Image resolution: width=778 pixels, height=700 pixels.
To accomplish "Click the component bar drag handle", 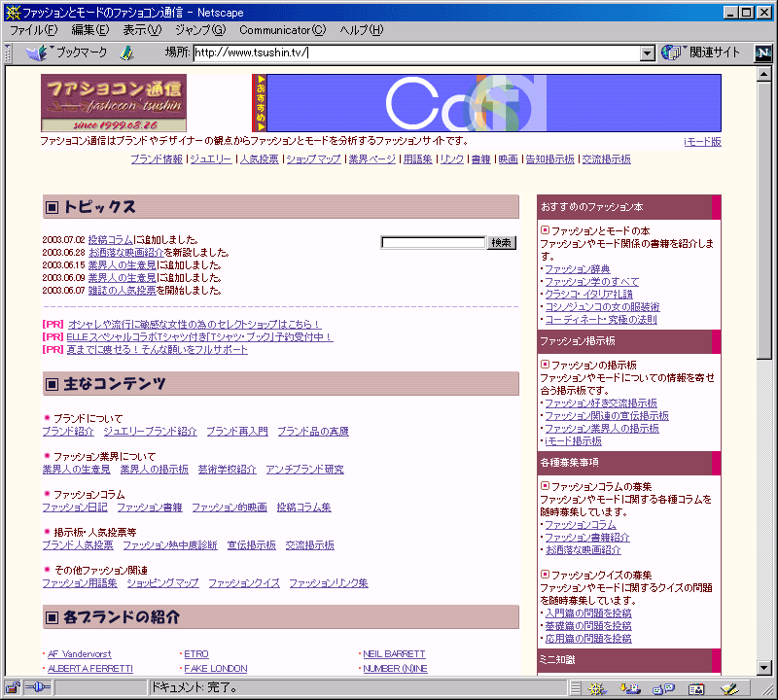I will click(x=576, y=688).
